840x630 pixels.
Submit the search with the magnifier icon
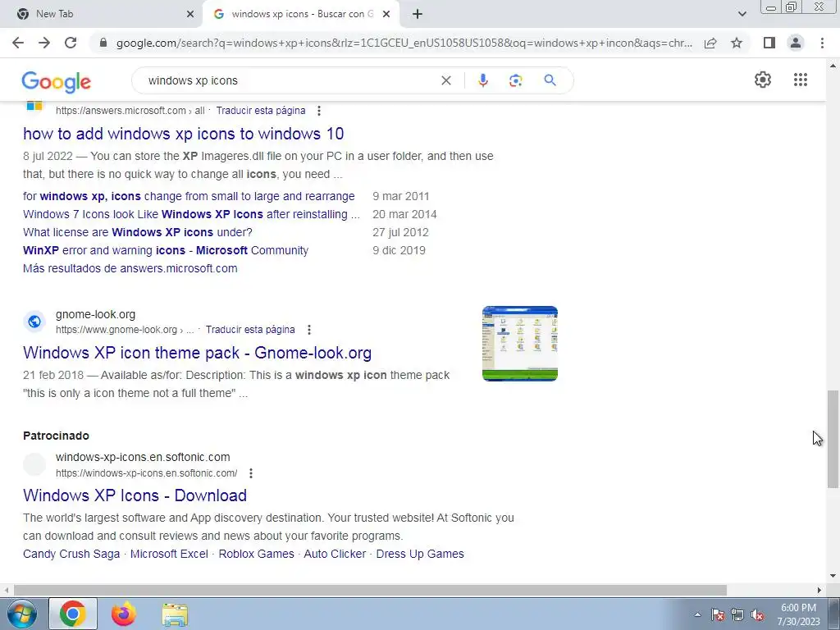pos(550,80)
